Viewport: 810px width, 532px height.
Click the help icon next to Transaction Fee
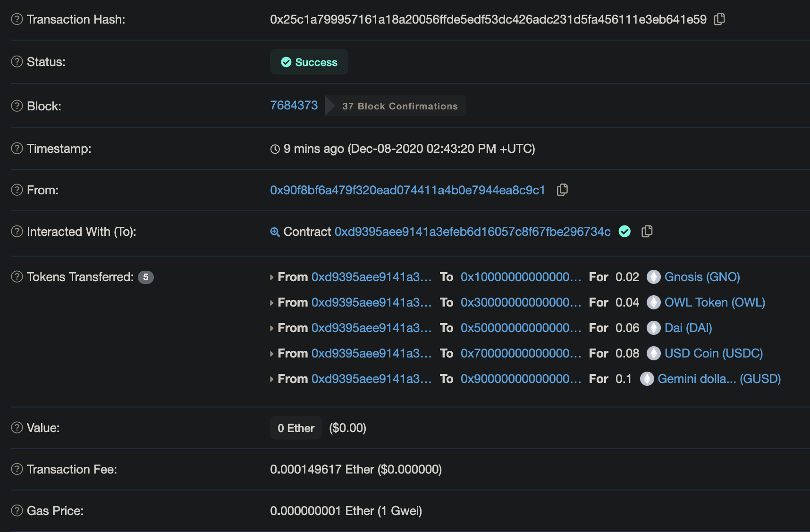pos(17,469)
